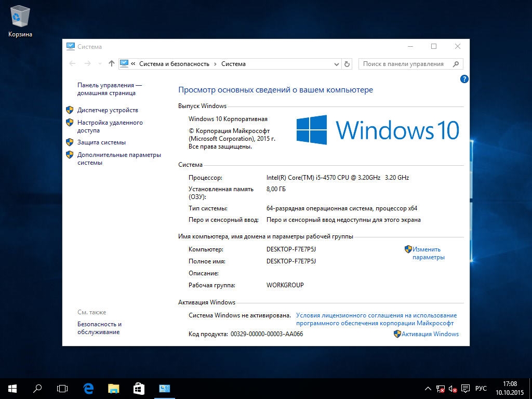Open the Start menu

pos(12,389)
